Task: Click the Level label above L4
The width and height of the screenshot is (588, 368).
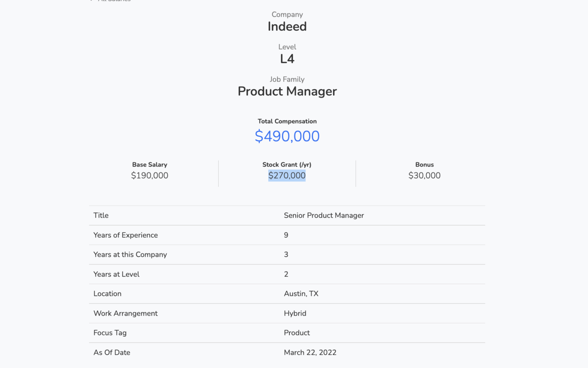Action: tap(287, 47)
